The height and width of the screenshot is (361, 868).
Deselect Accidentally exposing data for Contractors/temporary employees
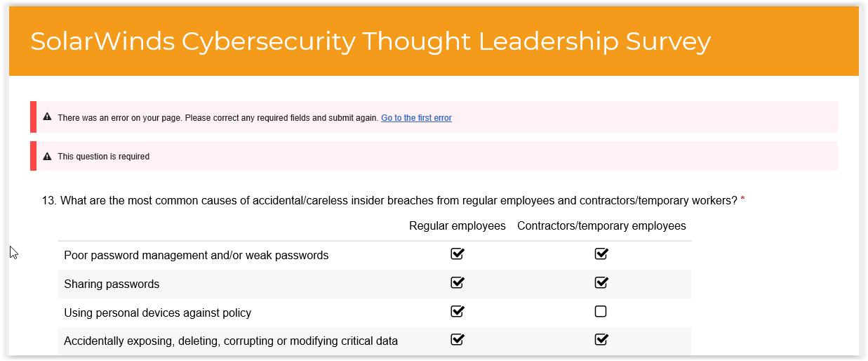(601, 340)
